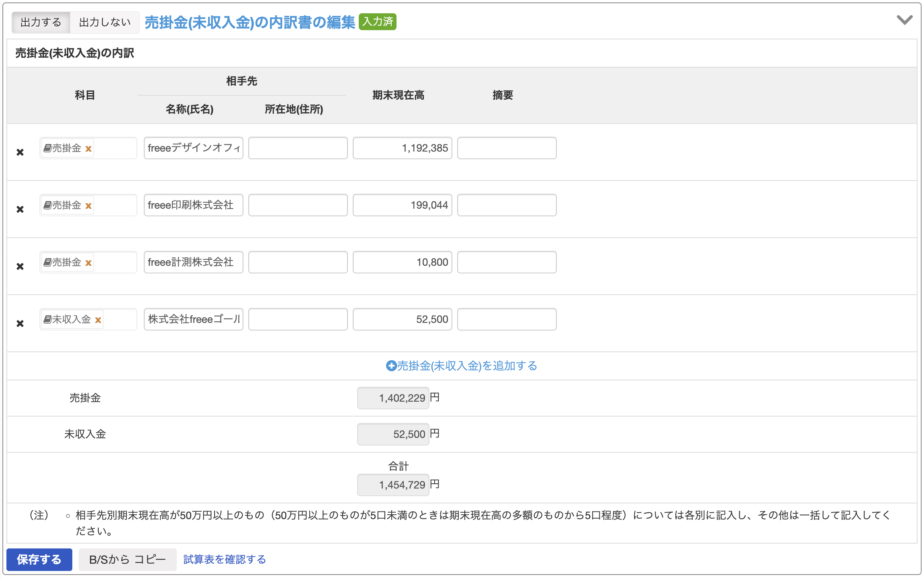Screen dimensions: 924x579
Task: Select 出力しない toggle
Action: pos(105,22)
